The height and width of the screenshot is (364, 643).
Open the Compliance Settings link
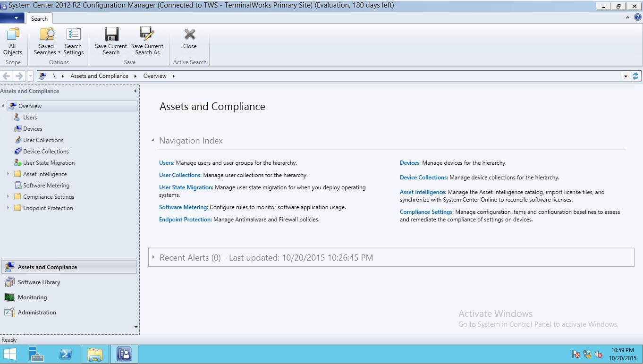(x=426, y=212)
